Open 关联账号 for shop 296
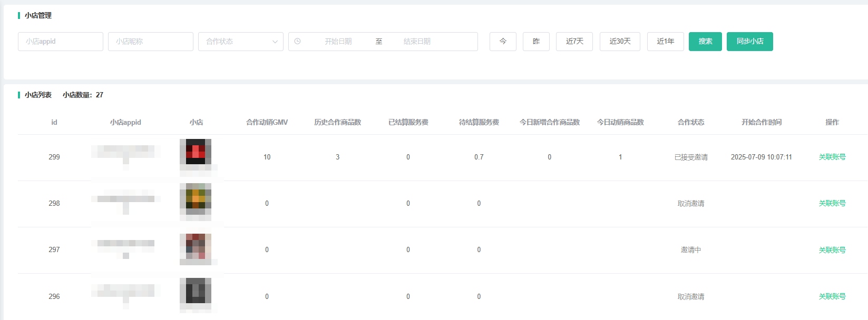 832,296
